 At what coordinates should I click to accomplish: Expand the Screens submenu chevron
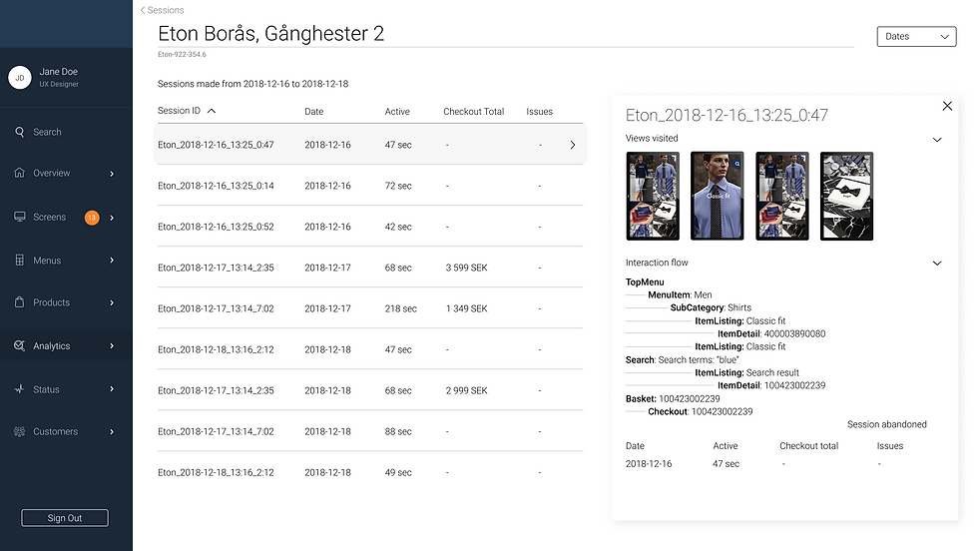point(112,218)
